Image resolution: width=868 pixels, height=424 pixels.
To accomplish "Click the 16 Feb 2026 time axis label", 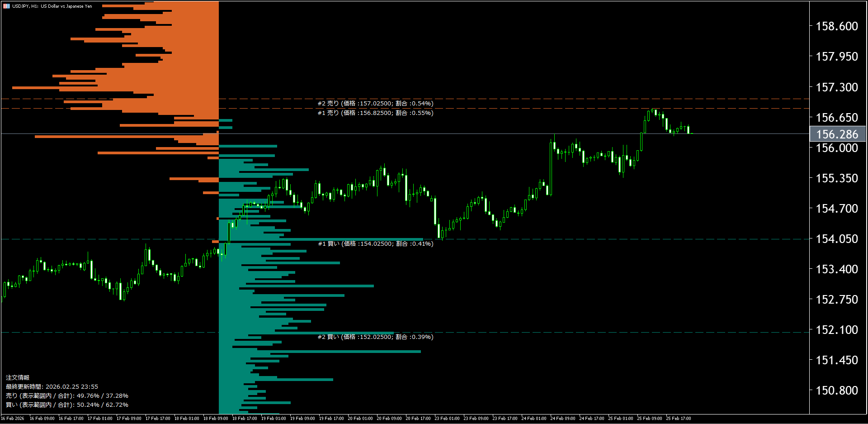I will [13, 419].
